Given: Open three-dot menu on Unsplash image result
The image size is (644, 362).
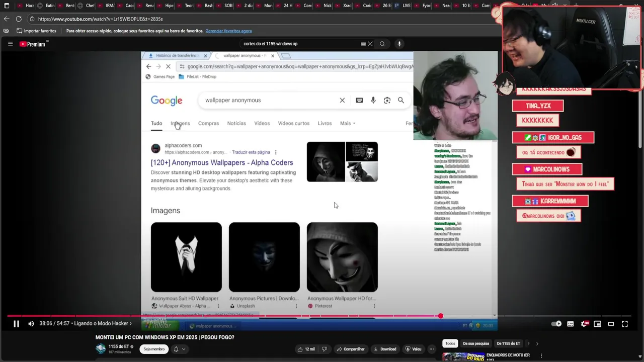Looking at the screenshot, I should tap(296, 306).
